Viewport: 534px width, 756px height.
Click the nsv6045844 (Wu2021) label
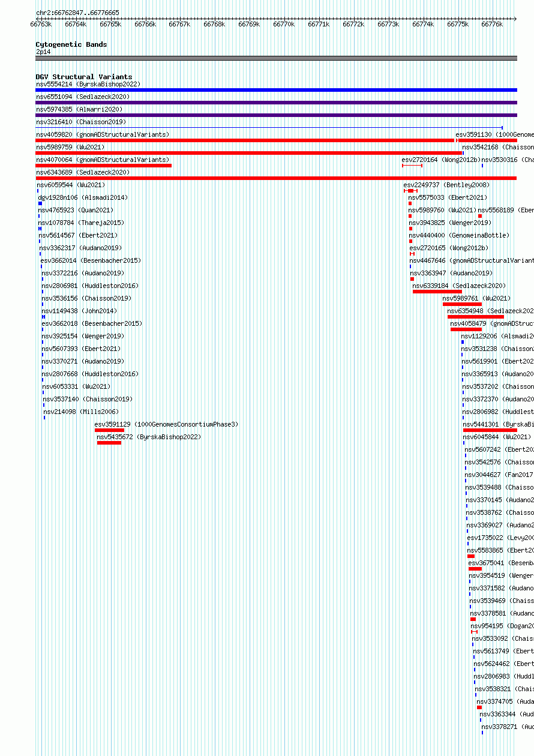click(497, 437)
